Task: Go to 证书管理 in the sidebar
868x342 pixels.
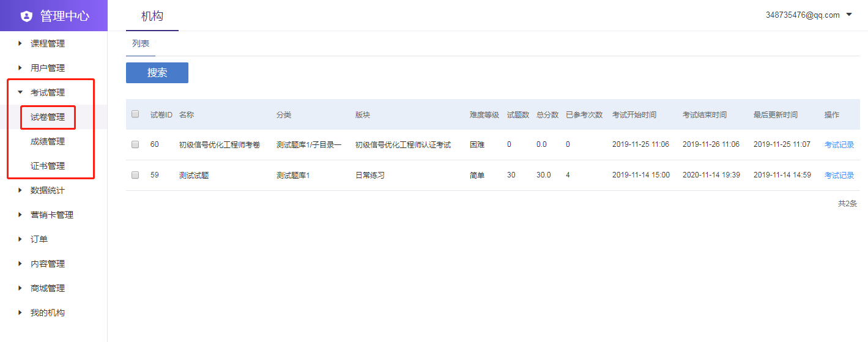Action: [x=48, y=166]
